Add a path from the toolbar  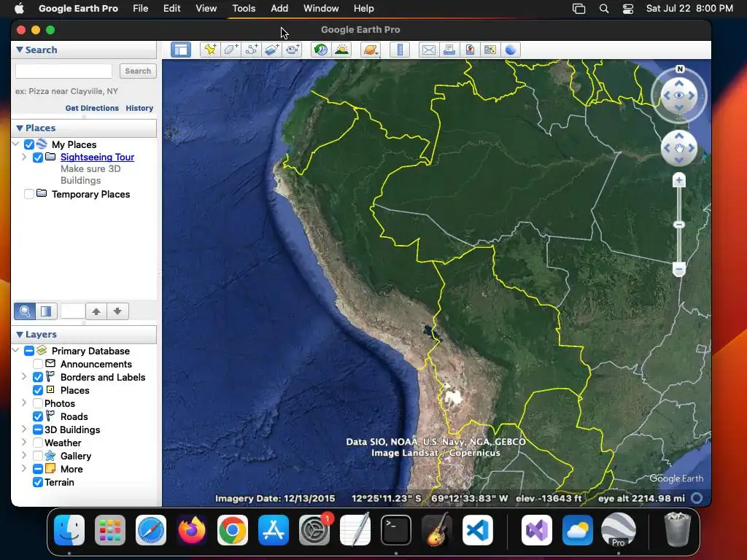pyautogui.click(x=251, y=50)
